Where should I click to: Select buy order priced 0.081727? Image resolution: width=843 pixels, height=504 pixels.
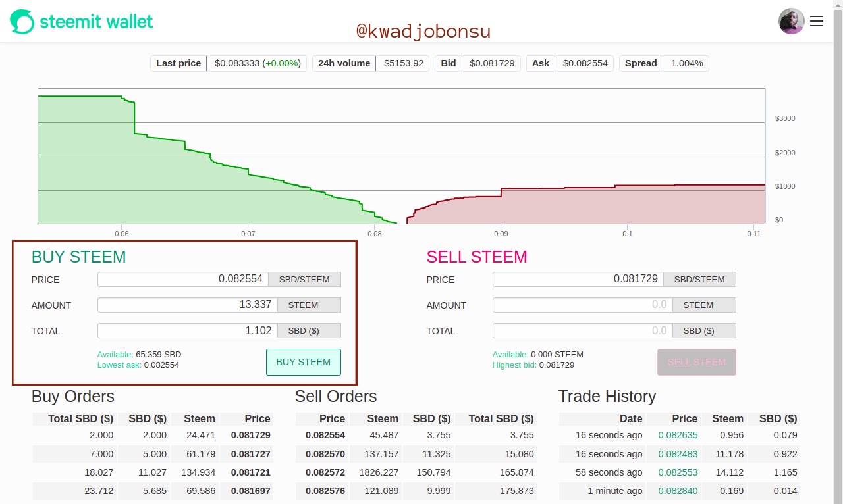(x=153, y=454)
